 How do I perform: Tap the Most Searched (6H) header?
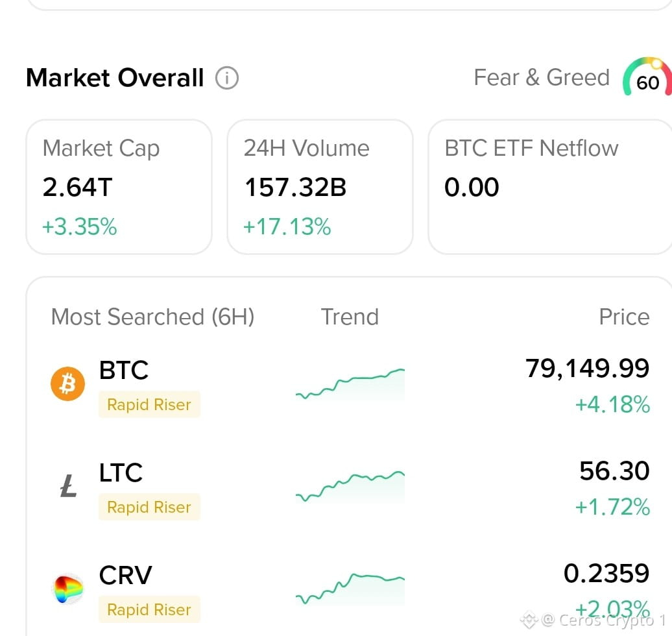(x=152, y=317)
